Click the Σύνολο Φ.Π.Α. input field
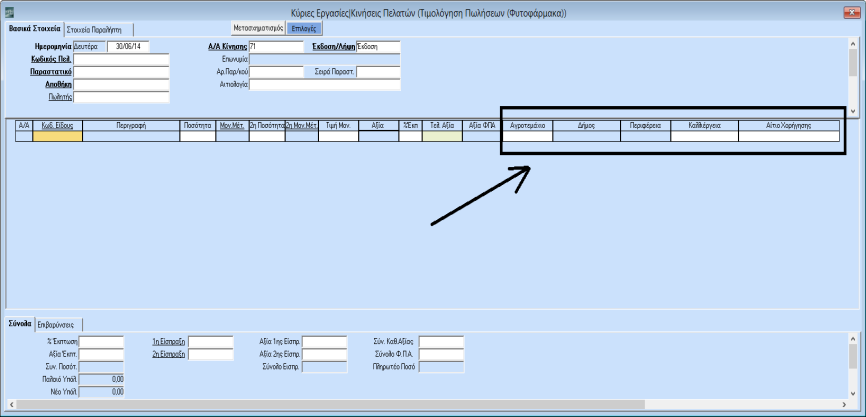 (x=441, y=354)
